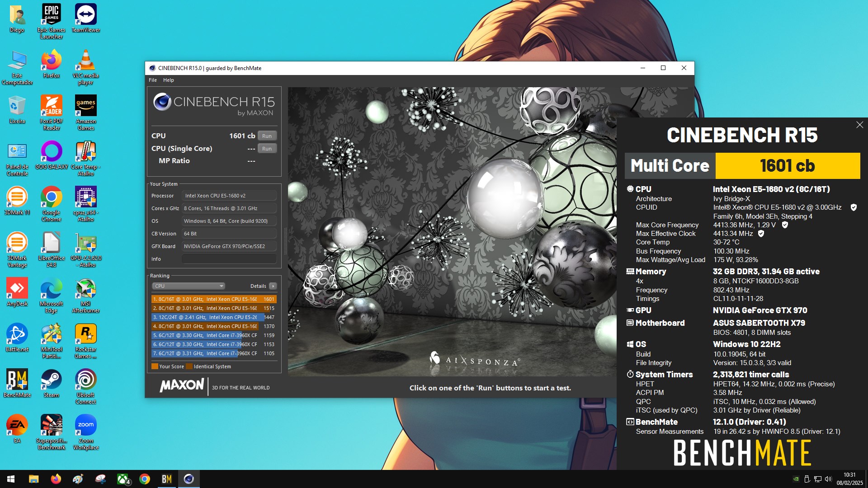Screen dimensions: 868x488
Task: Open Foxit PDF Reader desktop icon
Action: [x=51, y=113]
